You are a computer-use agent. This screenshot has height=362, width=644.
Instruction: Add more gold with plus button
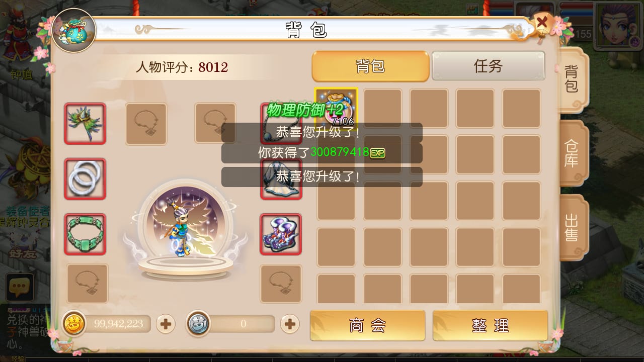[x=166, y=324]
